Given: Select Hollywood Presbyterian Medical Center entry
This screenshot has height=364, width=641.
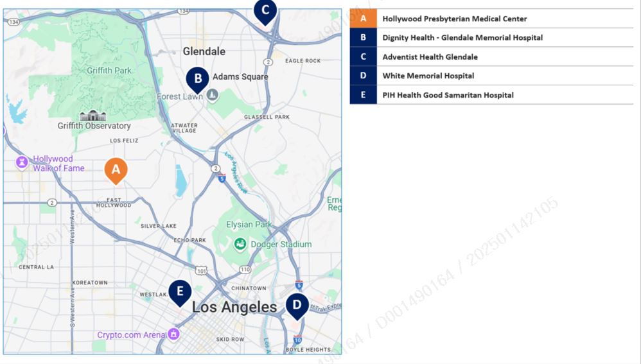Looking at the screenshot, I should coord(454,19).
